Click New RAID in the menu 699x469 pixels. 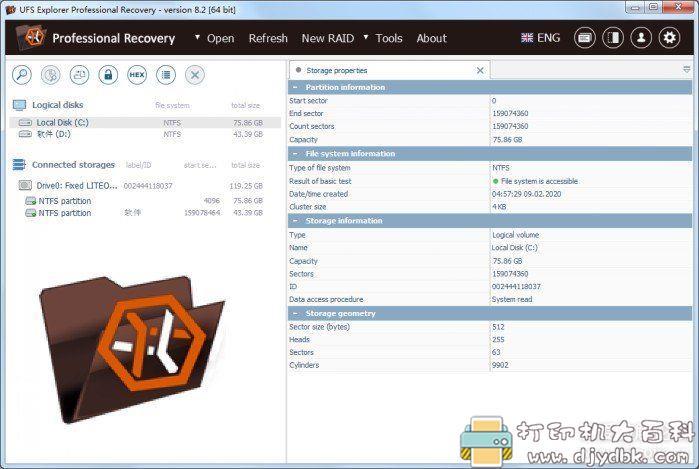[x=328, y=38]
